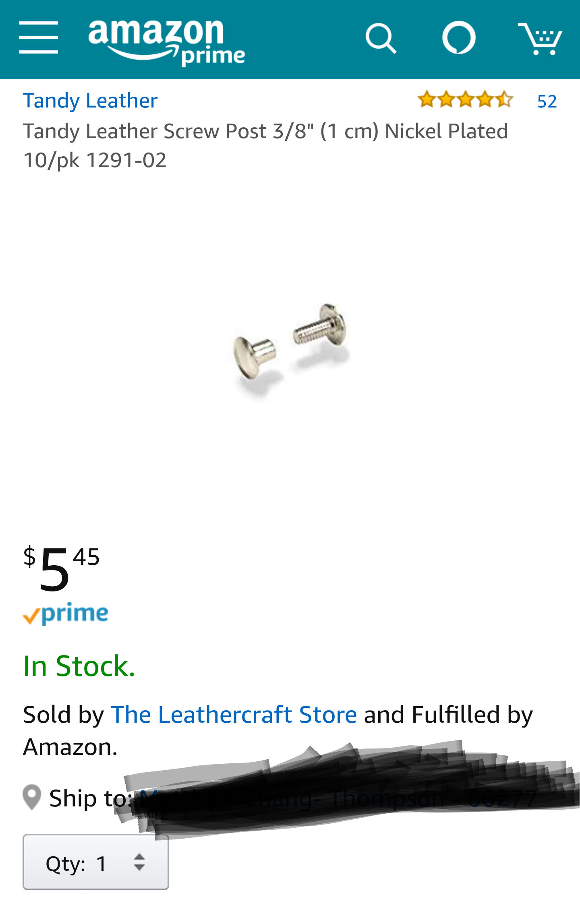
Task: Open the Tandy Leather brand link
Action: 90,101
